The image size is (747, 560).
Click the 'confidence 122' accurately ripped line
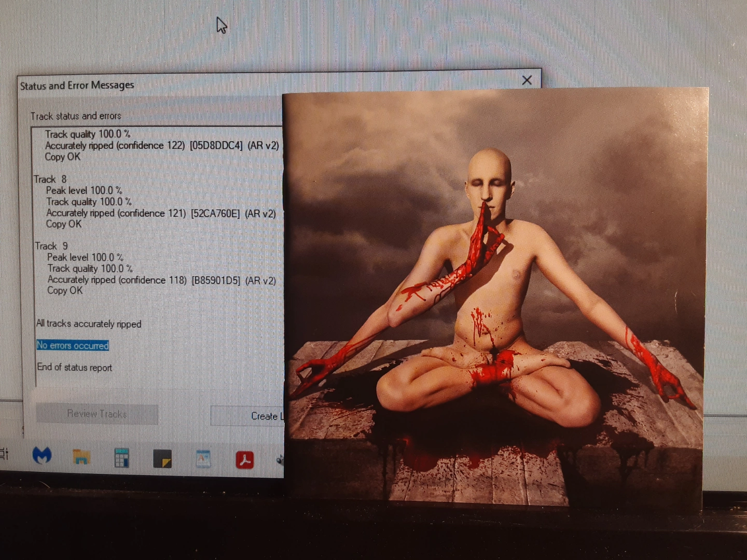[x=162, y=146]
